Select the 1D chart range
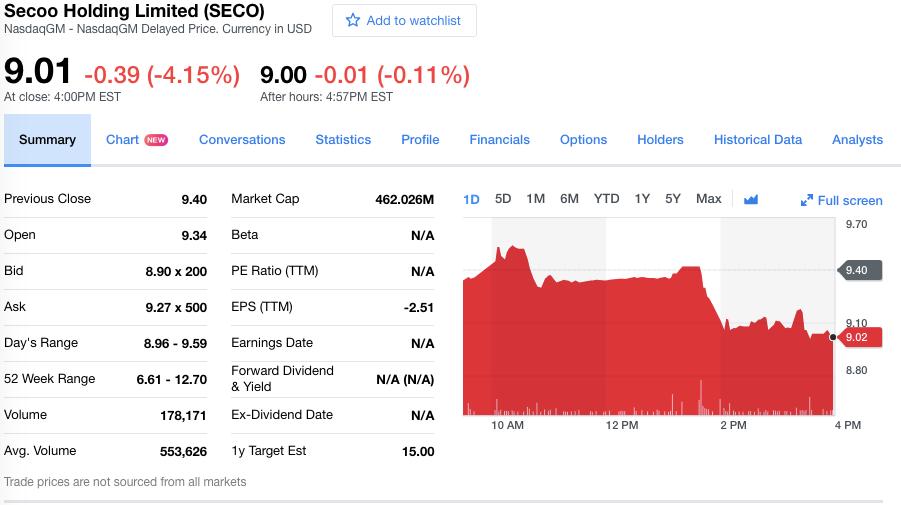The height and width of the screenshot is (505, 901). click(x=471, y=199)
